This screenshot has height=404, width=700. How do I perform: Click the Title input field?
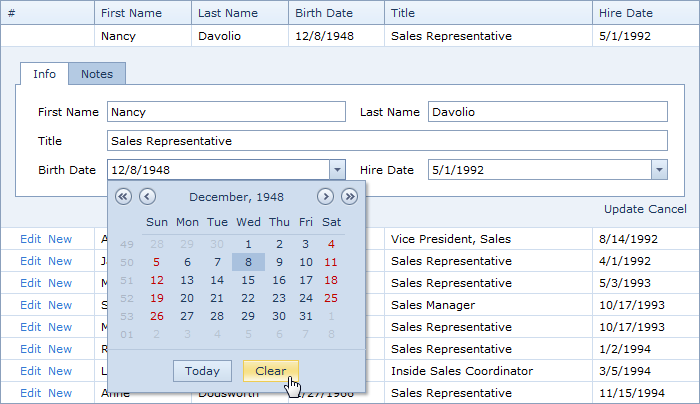386,141
